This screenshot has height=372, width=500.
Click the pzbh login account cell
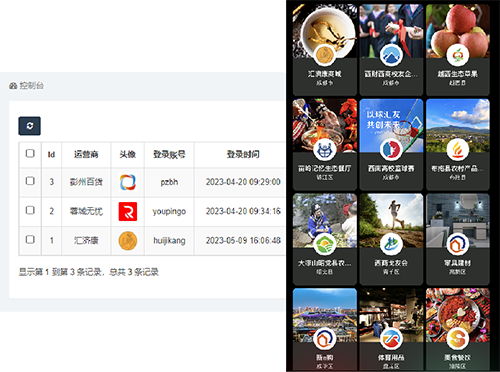pos(169,182)
